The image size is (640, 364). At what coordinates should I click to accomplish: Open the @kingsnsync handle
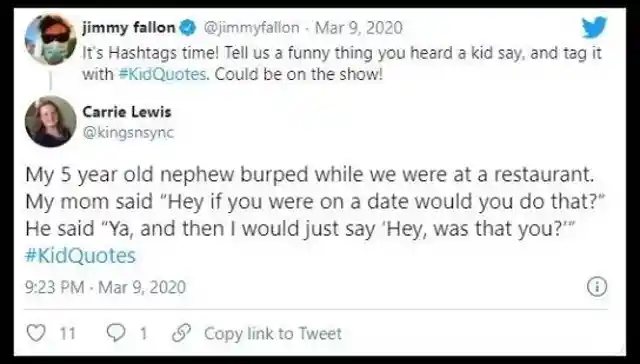tap(128, 133)
